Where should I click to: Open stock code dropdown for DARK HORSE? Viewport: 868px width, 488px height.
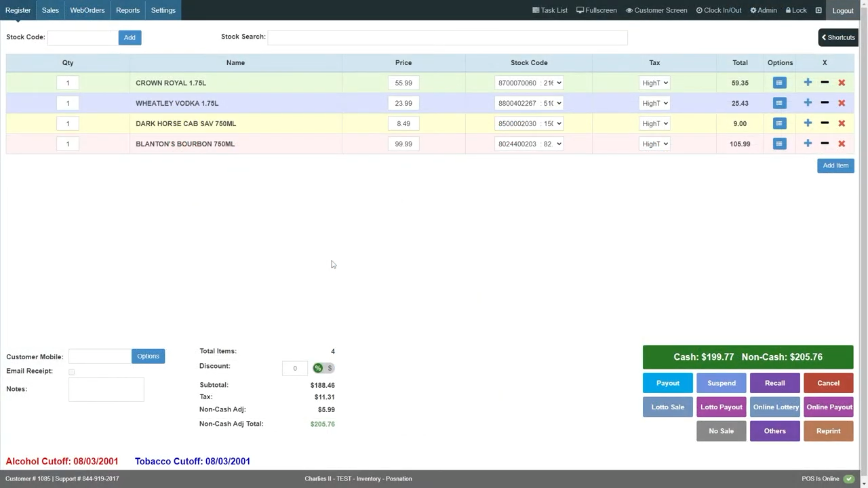(529, 123)
